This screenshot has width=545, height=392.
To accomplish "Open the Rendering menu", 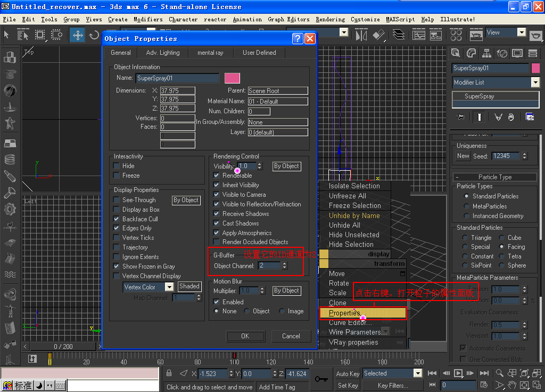I will (330, 20).
